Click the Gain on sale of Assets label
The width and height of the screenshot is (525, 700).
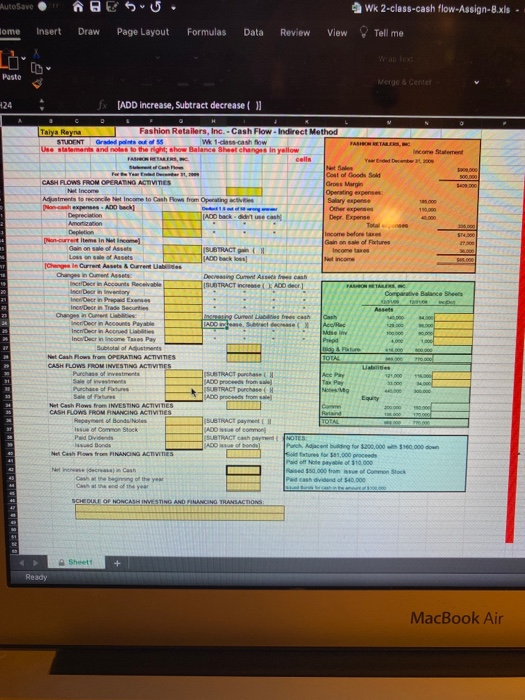(x=100, y=249)
